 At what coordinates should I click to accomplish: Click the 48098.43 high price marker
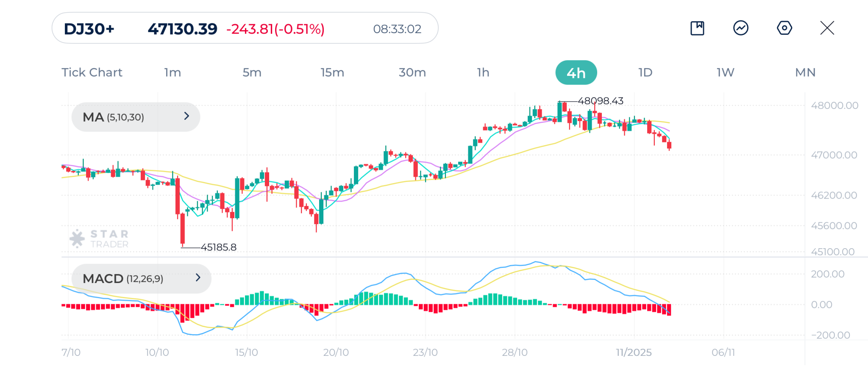(x=600, y=101)
